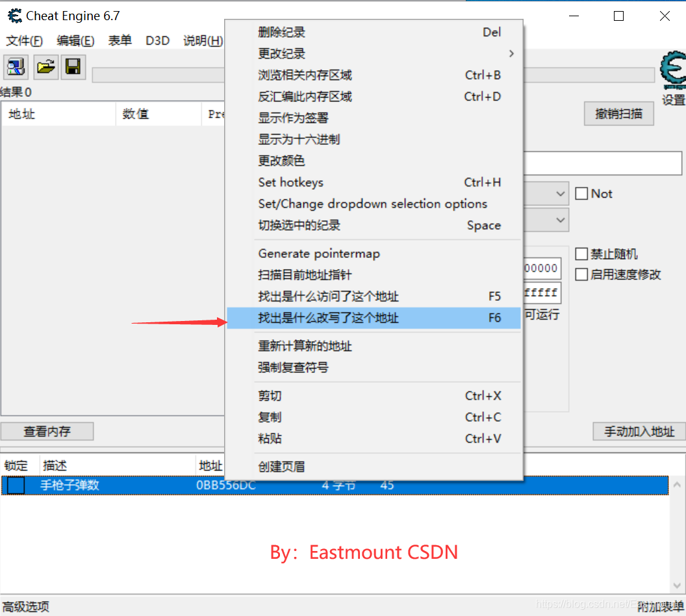
Task: Choose 显示作为签署 option
Action: tap(374, 118)
